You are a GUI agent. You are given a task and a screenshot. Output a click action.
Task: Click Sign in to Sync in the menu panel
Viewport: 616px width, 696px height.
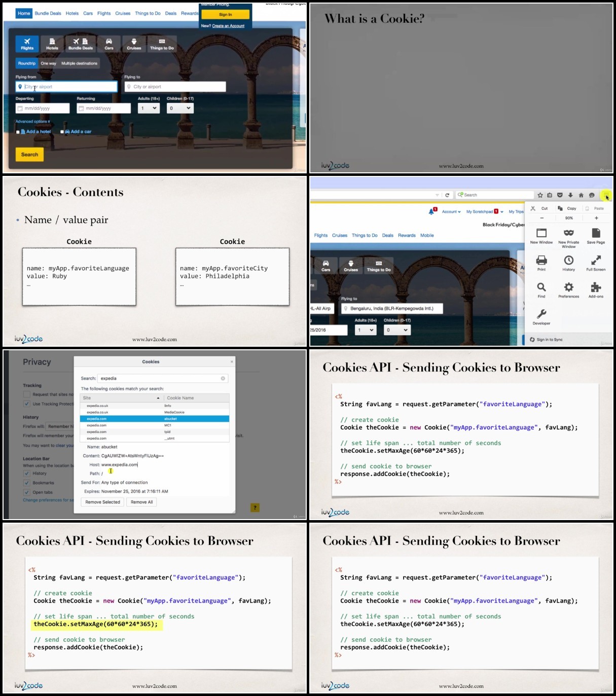546,340
